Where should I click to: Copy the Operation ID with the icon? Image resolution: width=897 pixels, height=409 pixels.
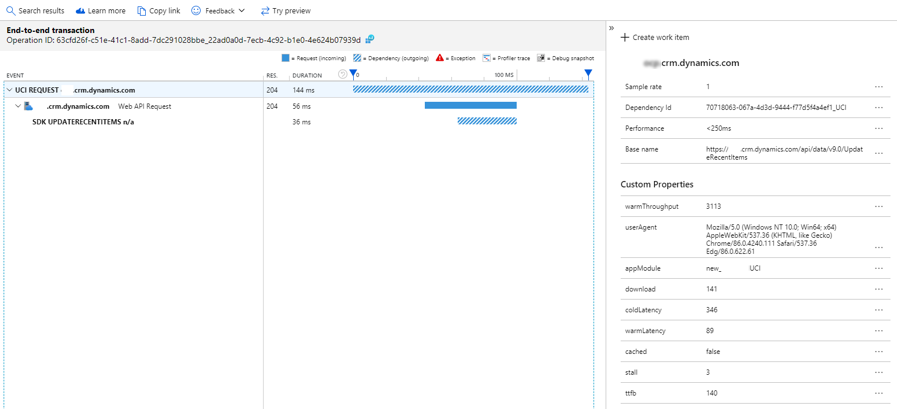pyautogui.click(x=370, y=39)
